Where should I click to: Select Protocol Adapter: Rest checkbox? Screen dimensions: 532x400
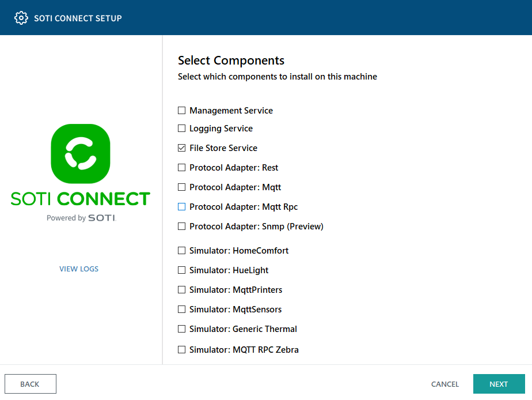click(182, 168)
